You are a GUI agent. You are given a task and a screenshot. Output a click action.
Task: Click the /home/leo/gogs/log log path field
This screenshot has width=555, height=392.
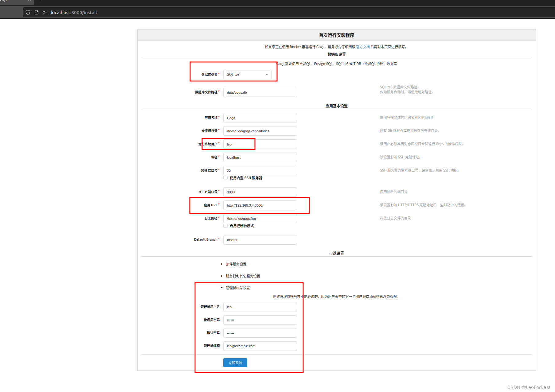coord(260,219)
